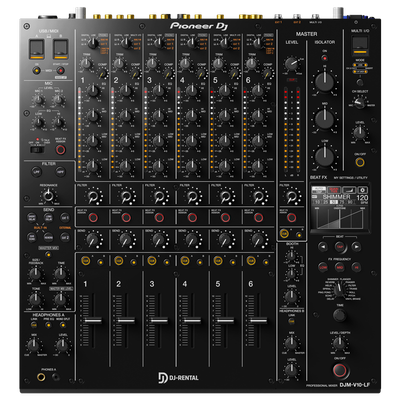Click channel 4 FILTER knob
This screenshot has height=400, width=400.
[192, 197]
